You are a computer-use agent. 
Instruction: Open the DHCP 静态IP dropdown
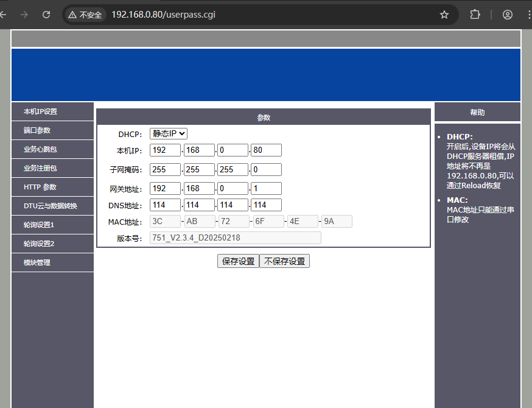pyautogui.click(x=168, y=134)
